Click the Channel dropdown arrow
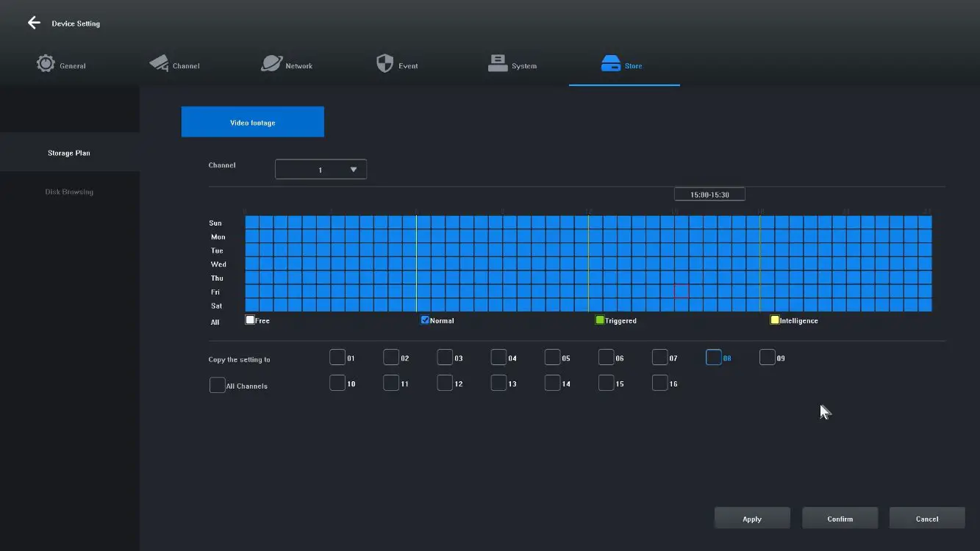 354,170
